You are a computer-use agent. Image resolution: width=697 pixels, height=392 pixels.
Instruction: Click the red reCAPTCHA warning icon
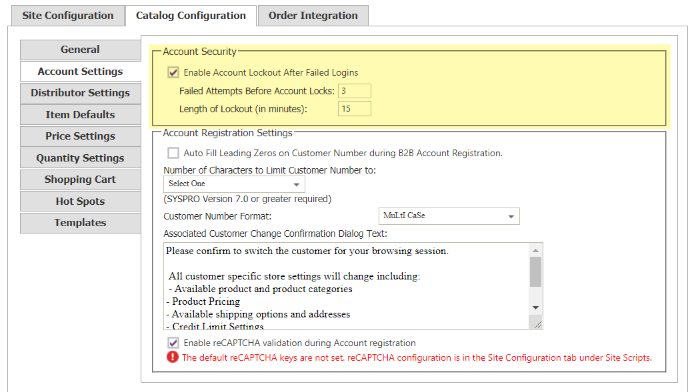[x=172, y=357]
